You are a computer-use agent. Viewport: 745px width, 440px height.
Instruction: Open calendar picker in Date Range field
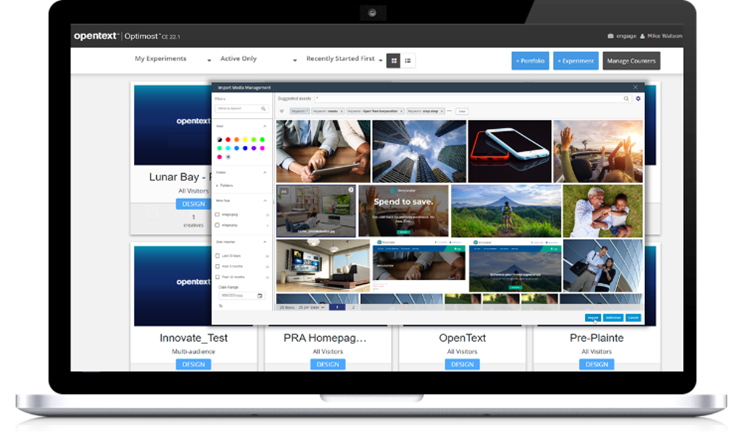[260, 296]
